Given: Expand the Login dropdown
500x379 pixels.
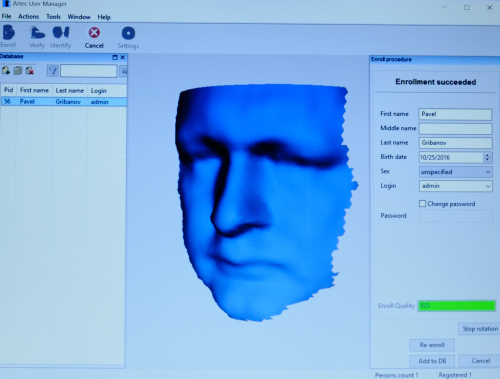Looking at the screenshot, I should pos(488,186).
